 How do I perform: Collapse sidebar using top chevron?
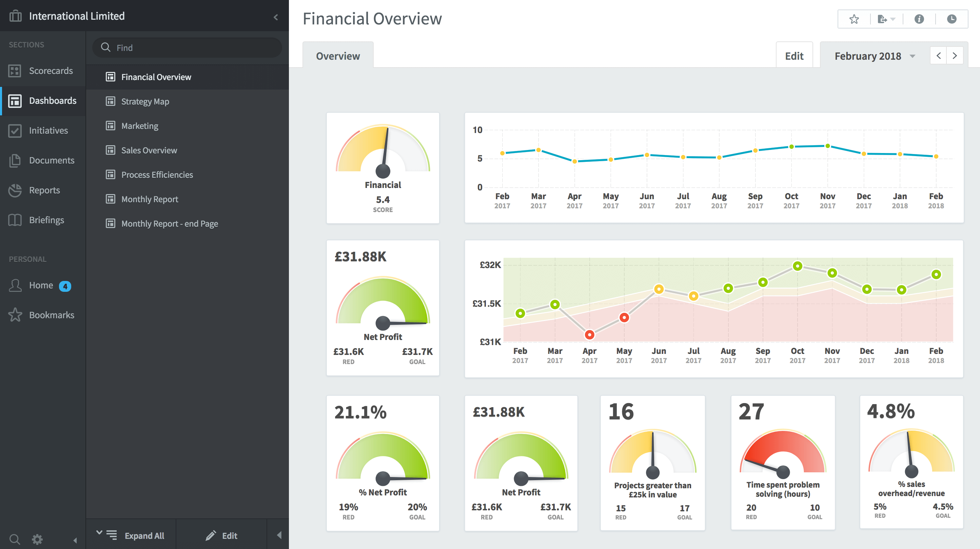(276, 17)
